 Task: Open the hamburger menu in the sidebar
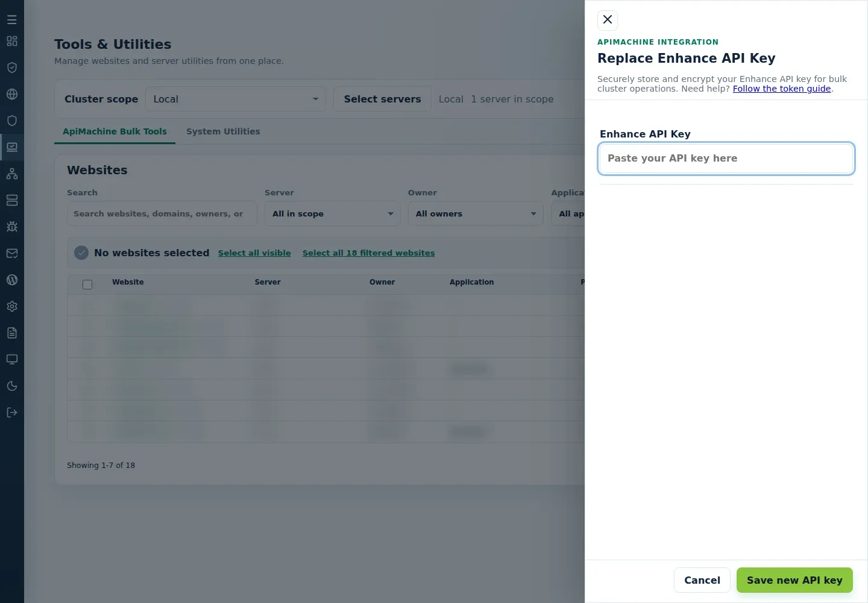[12, 20]
